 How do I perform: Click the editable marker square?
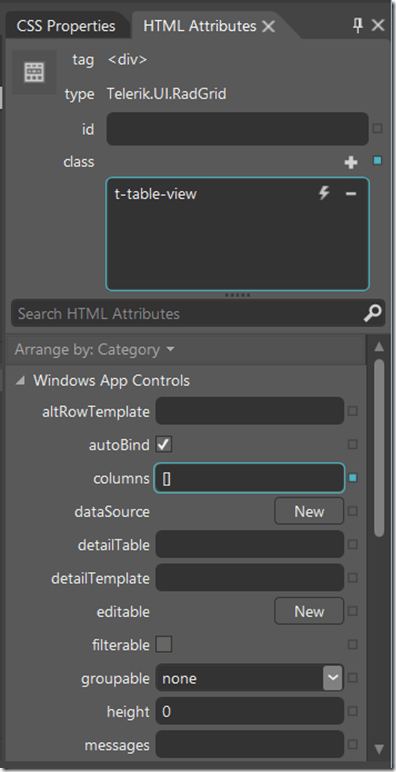353,611
